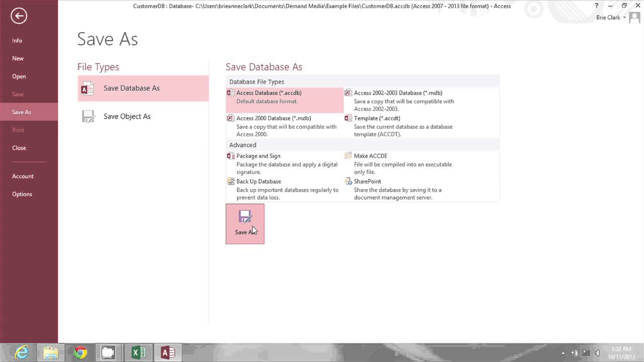Select Make ACCDE option

[403, 163]
